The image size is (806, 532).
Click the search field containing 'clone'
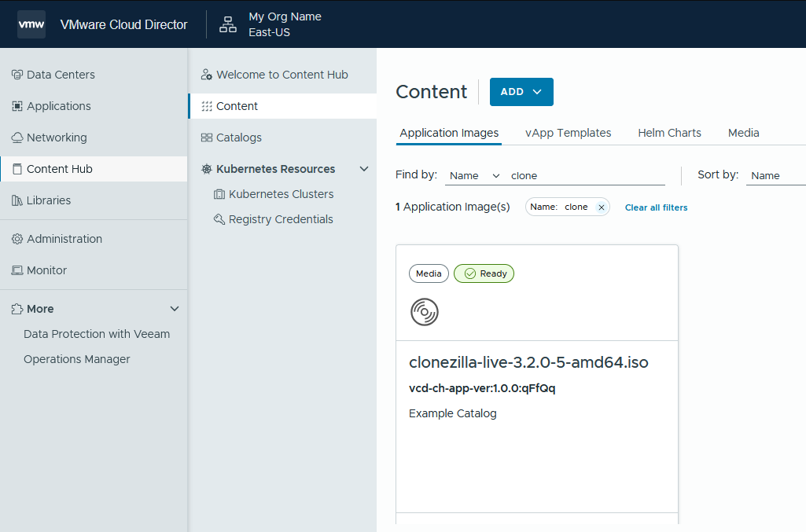(x=586, y=175)
